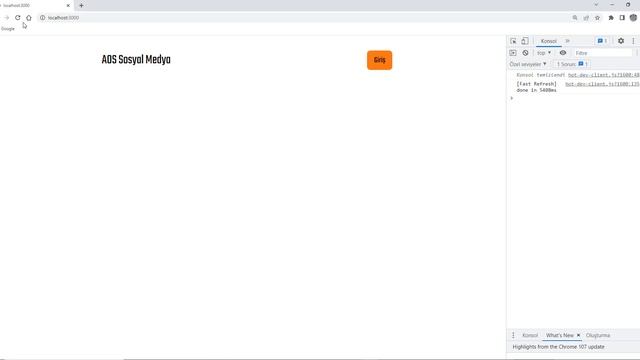
Task: Share this page icon in address bar
Action: click(x=586, y=18)
